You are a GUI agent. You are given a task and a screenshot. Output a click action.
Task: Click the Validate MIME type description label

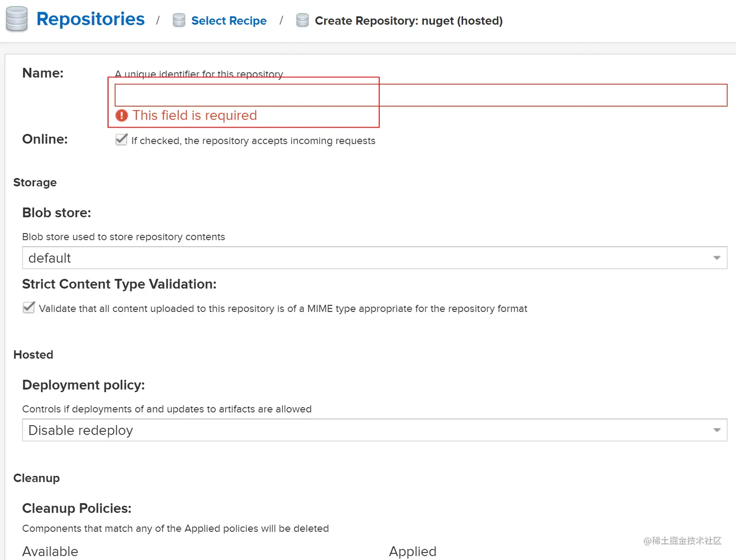pos(283,308)
